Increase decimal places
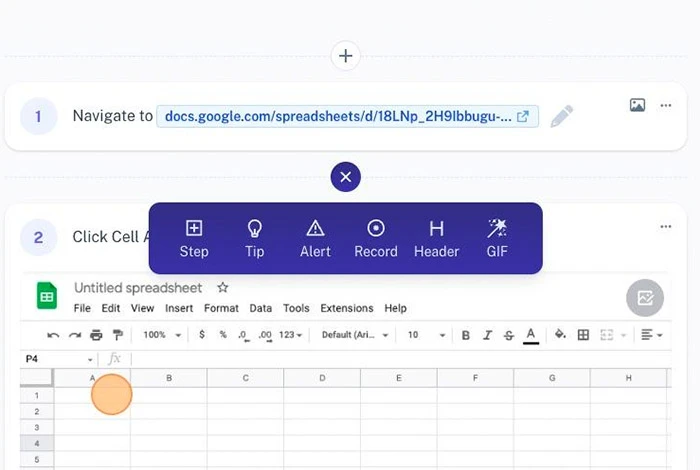Screen dimensions: 700x470 pos(265,335)
